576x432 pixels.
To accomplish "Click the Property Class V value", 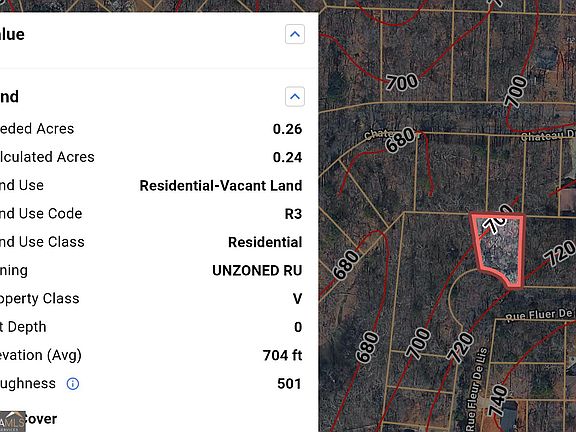I will click(x=298, y=299).
